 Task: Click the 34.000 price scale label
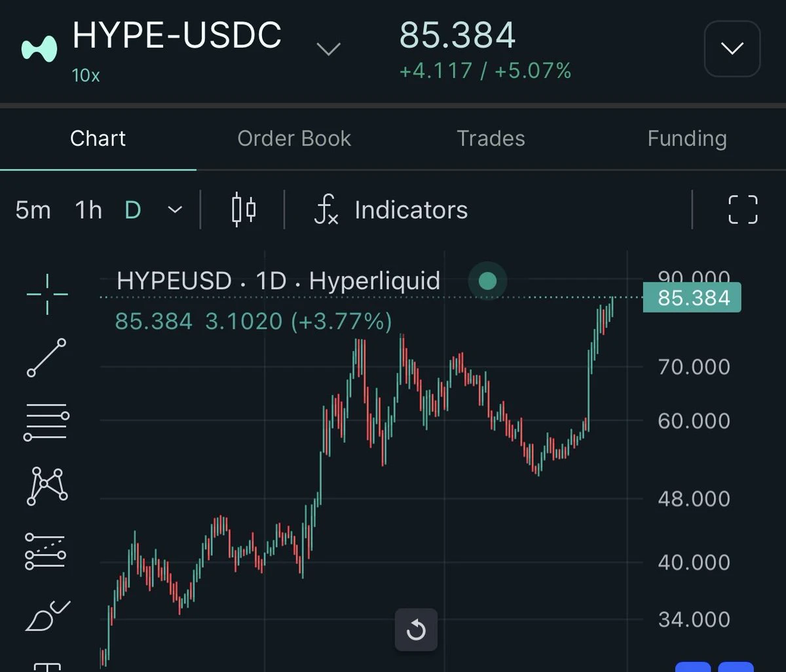coord(694,619)
